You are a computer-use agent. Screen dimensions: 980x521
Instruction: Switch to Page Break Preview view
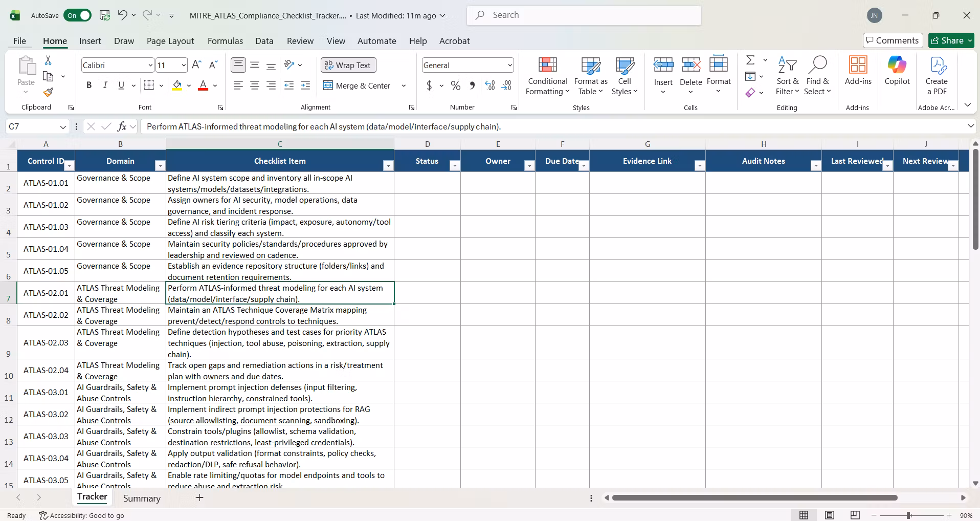click(x=855, y=515)
